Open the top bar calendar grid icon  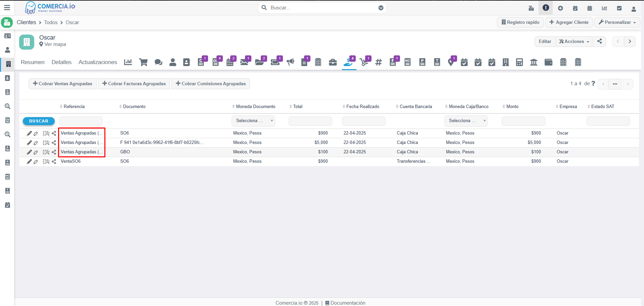590,8
